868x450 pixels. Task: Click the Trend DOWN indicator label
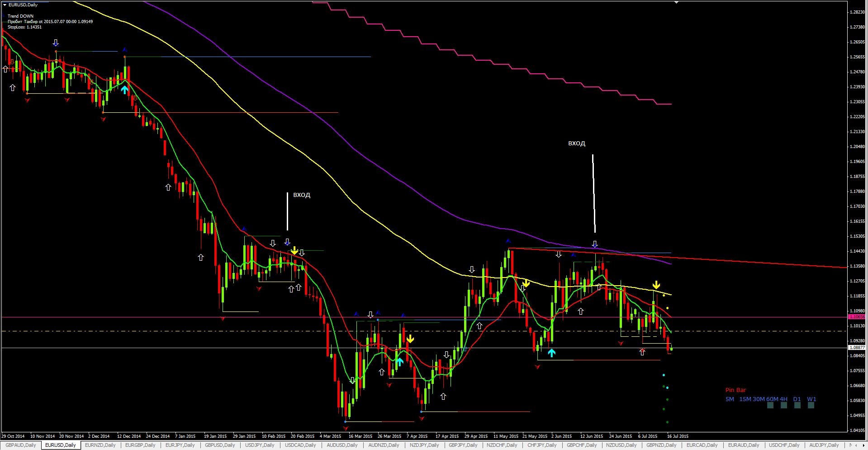[x=20, y=16]
